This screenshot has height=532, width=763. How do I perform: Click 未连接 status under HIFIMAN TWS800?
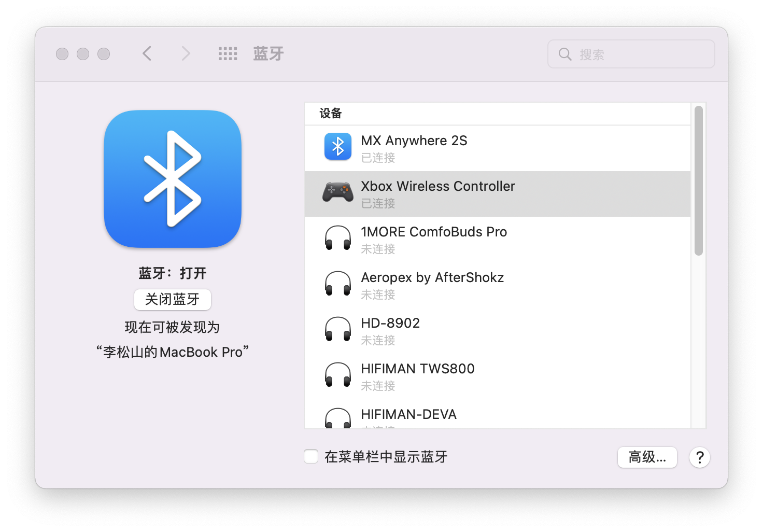coord(378,386)
